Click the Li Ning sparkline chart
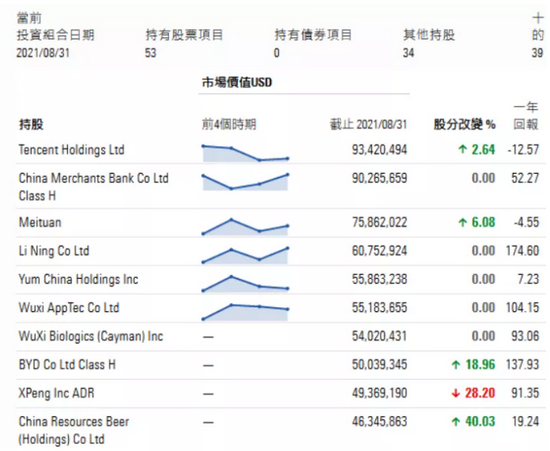Viewport: 550px width, 451px height. 245,255
